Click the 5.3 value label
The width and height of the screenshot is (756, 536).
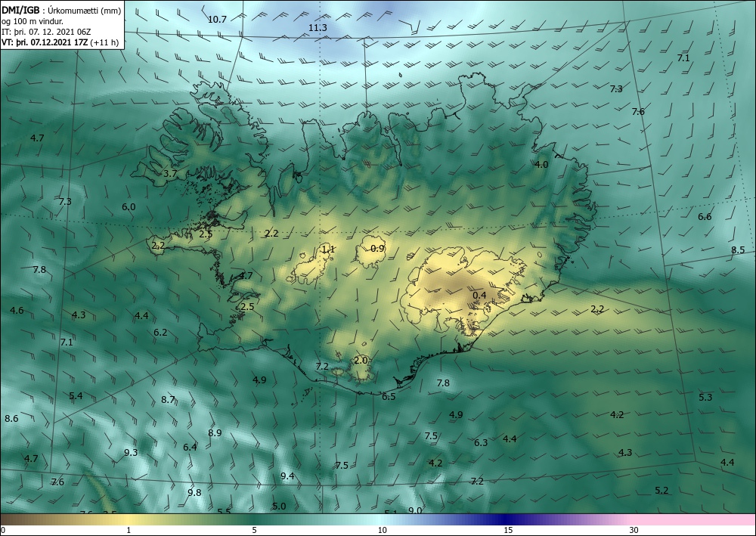tap(705, 397)
